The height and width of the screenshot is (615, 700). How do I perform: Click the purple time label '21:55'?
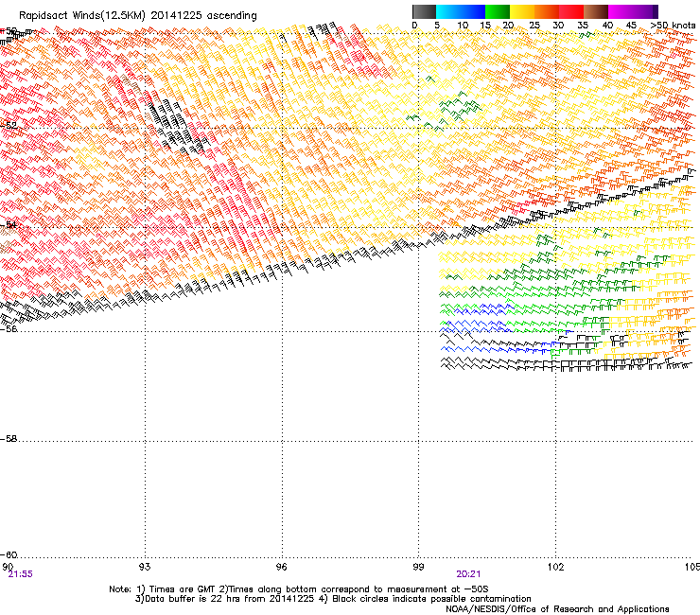(x=21, y=574)
